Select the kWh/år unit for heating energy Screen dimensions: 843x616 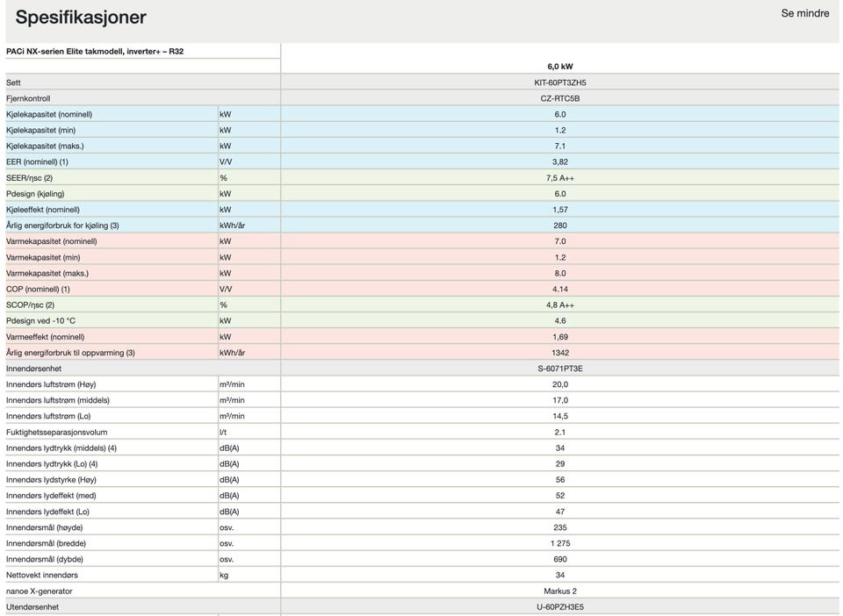pos(232,353)
